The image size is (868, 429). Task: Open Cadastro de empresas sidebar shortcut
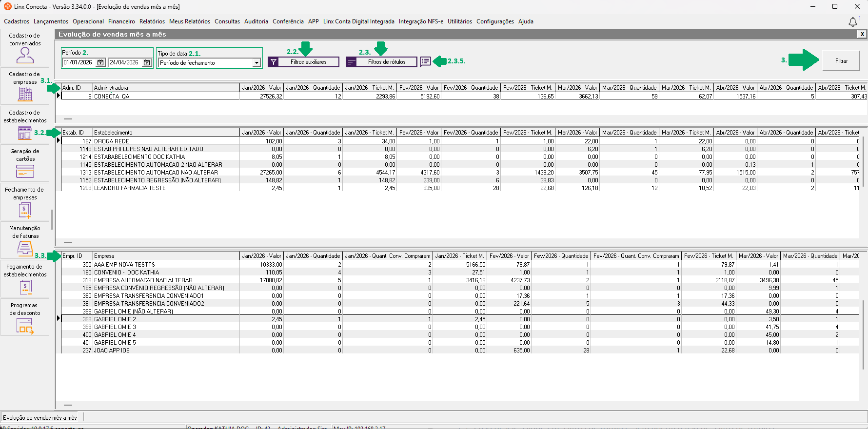[x=25, y=86]
